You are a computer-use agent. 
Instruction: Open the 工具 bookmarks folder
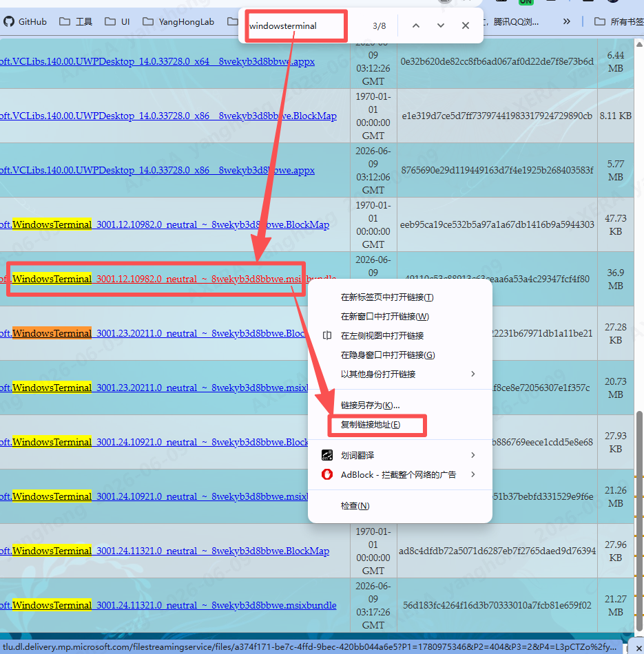[x=76, y=22]
